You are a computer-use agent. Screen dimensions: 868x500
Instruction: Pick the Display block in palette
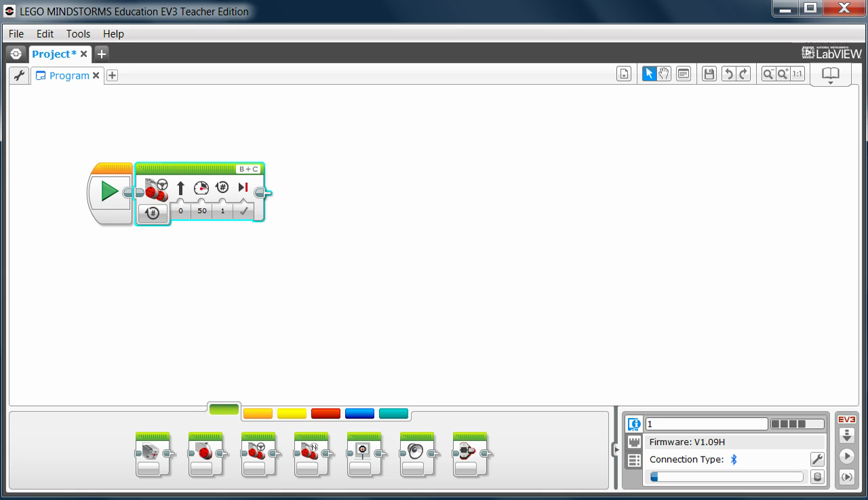tap(365, 455)
